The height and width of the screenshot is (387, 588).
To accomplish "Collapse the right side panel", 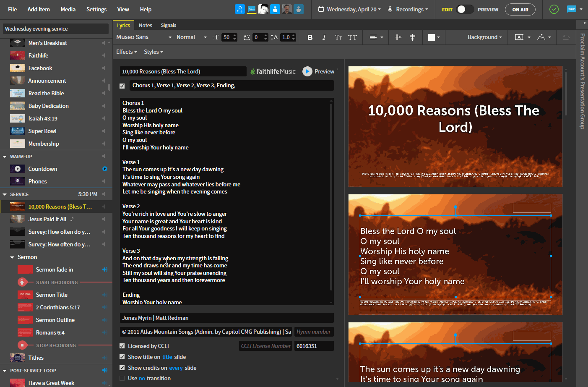I will [x=585, y=23].
